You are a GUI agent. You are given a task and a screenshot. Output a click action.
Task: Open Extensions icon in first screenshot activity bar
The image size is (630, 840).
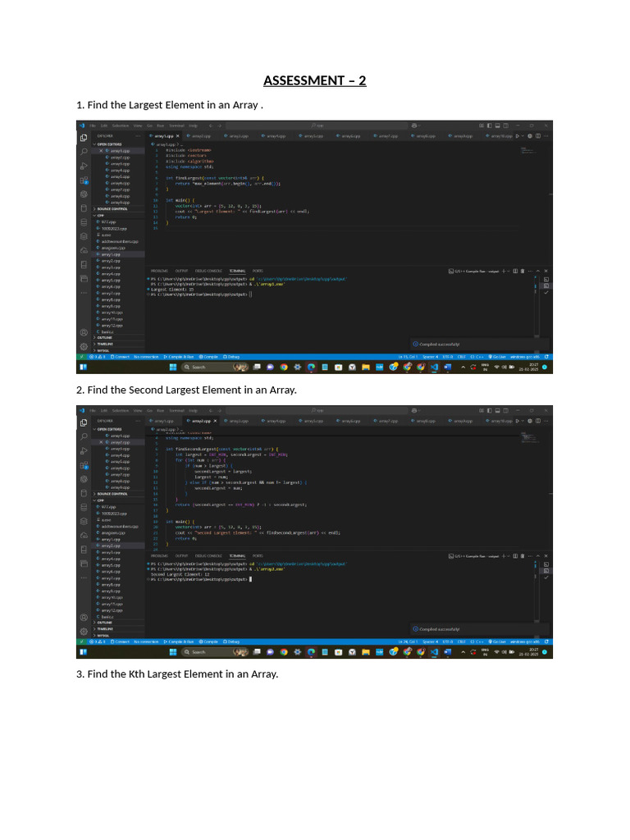coord(84,180)
